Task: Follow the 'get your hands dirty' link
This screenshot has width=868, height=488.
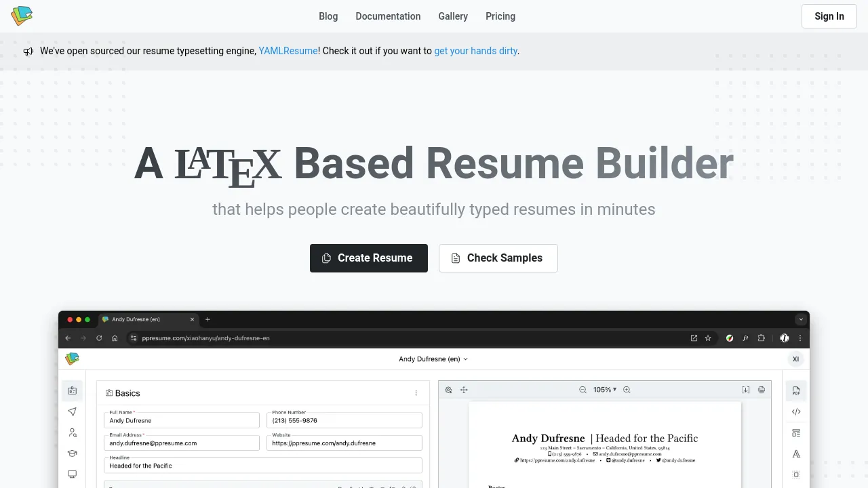Action: (475, 51)
